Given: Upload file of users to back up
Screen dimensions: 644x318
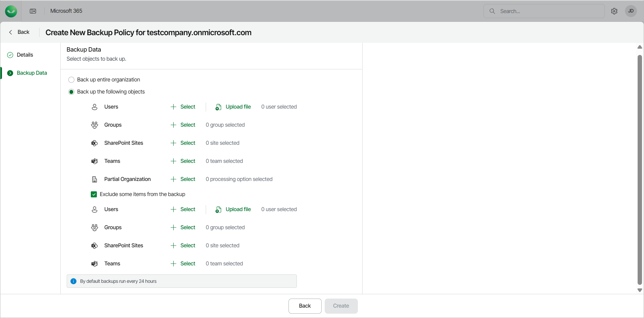Looking at the screenshot, I should click(233, 107).
